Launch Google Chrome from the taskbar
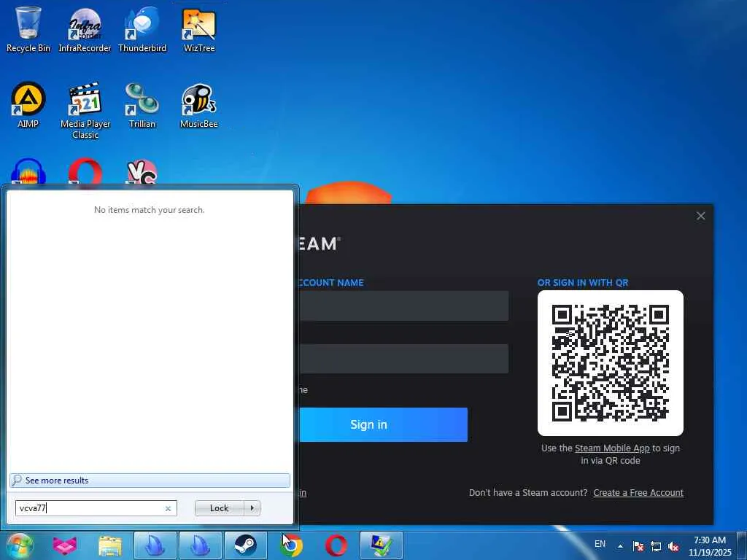Screen dimensions: 747x560 tap(291, 545)
